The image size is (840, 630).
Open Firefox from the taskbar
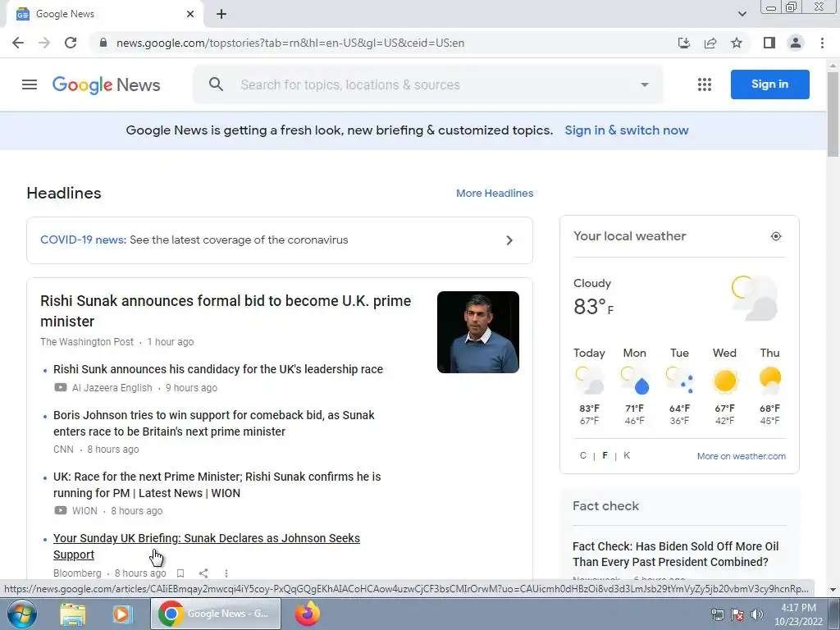pos(308,614)
